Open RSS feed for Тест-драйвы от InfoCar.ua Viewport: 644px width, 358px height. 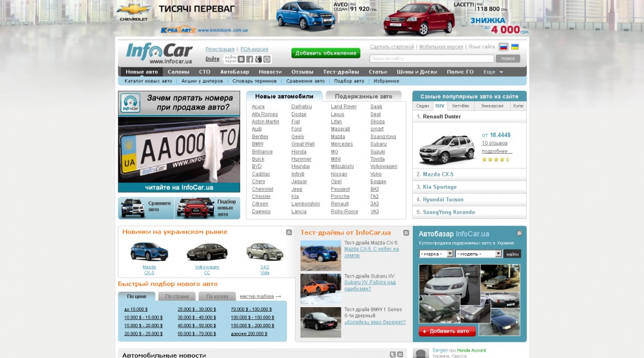[x=406, y=233]
